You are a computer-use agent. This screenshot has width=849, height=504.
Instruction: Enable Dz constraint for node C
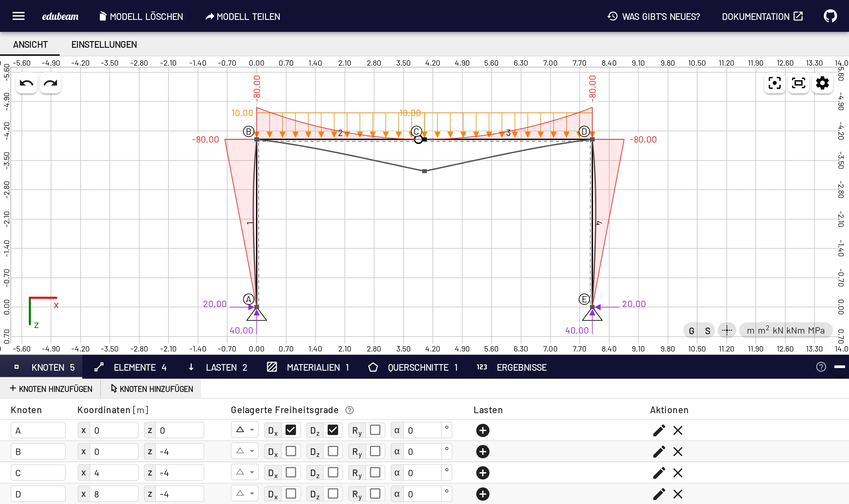333,472
